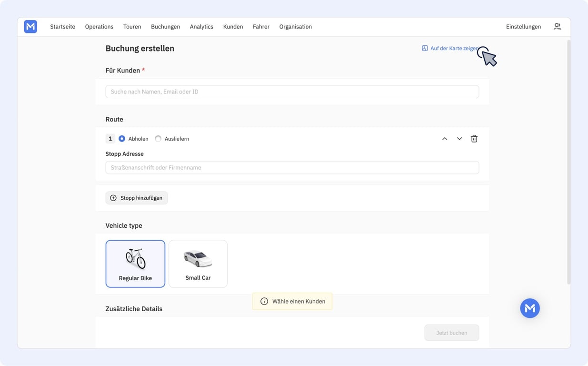Open Einstellungen
Screen dimensions: 588x366
click(523, 27)
